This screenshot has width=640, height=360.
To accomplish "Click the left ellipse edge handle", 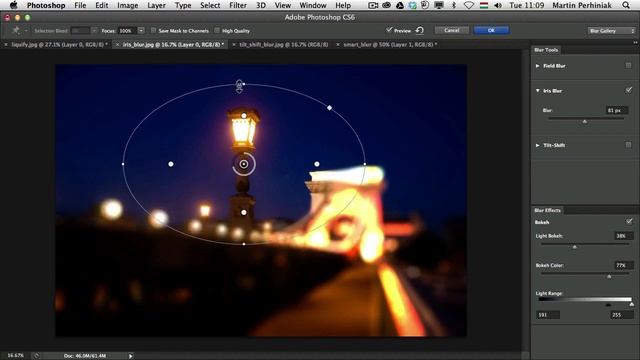I will tap(123, 164).
